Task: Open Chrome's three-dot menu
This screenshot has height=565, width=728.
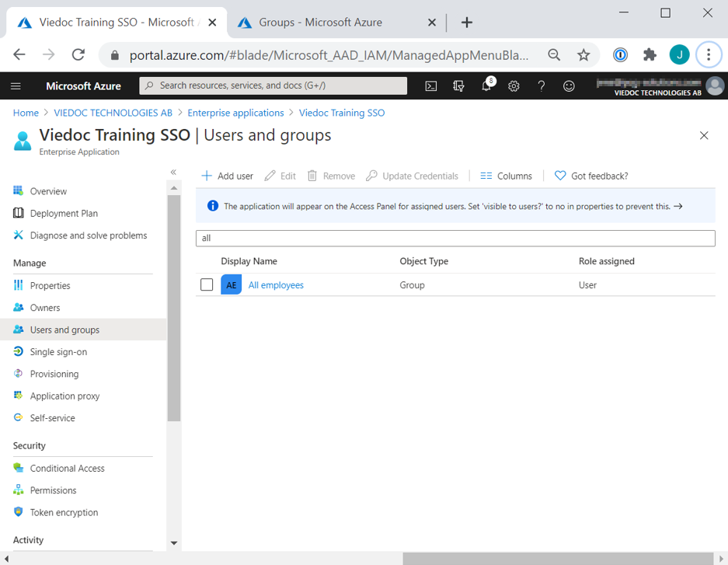Action: click(x=708, y=54)
